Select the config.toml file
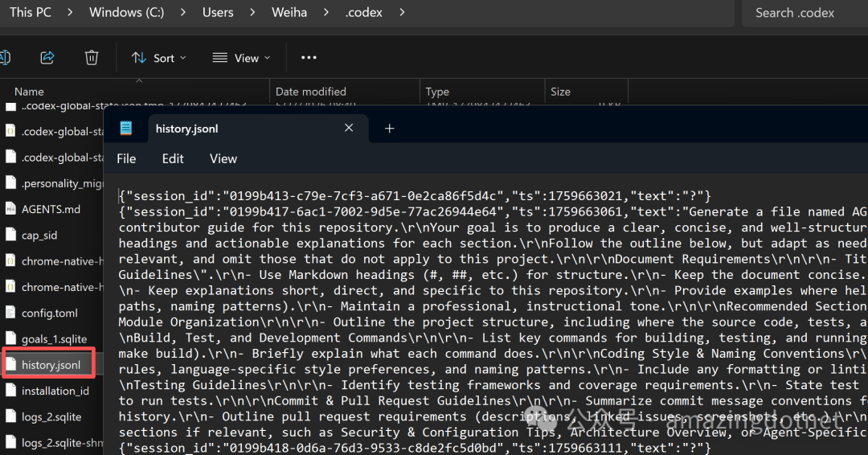 click(x=50, y=314)
